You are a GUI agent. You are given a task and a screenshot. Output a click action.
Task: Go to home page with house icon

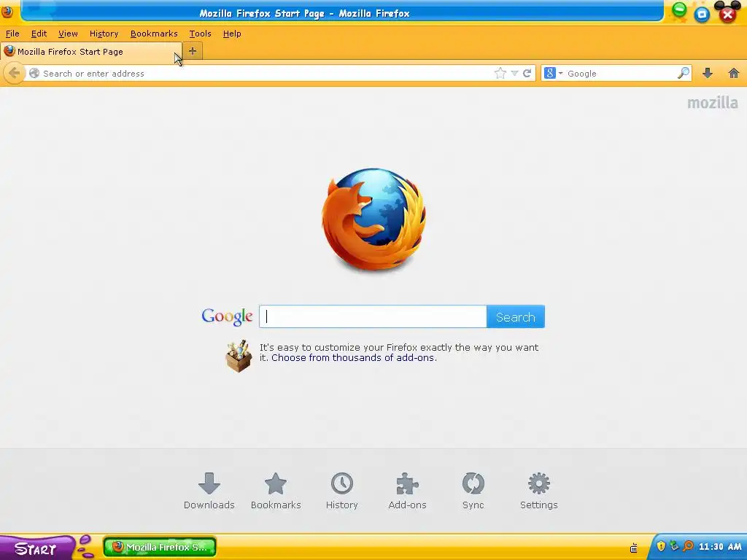pyautogui.click(x=734, y=73)
